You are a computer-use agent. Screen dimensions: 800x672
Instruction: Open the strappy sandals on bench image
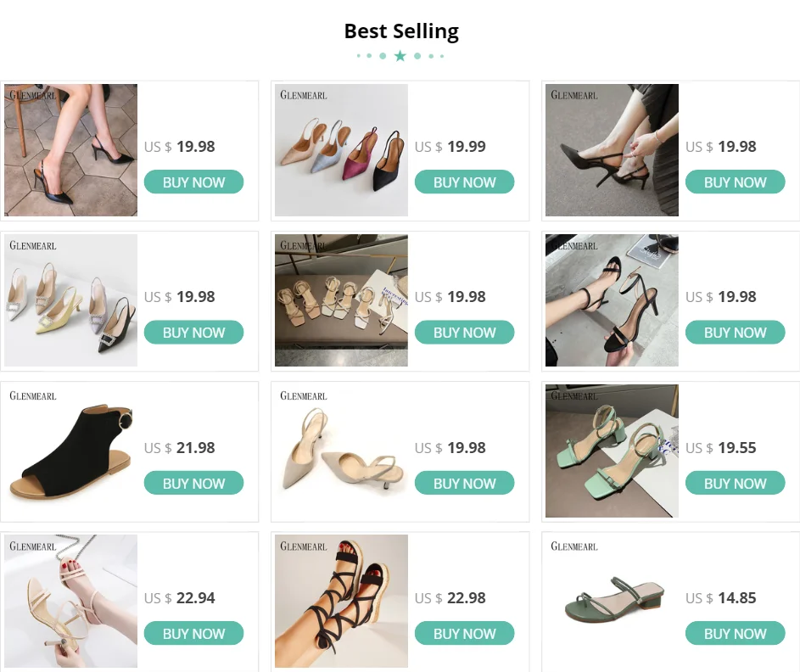click(x=341, y=300)
